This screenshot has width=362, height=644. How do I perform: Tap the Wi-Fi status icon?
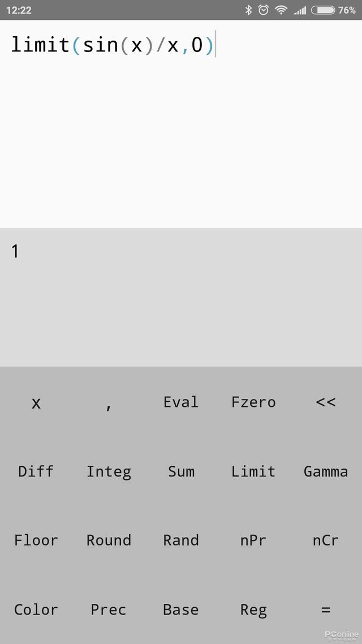[281, 10]
